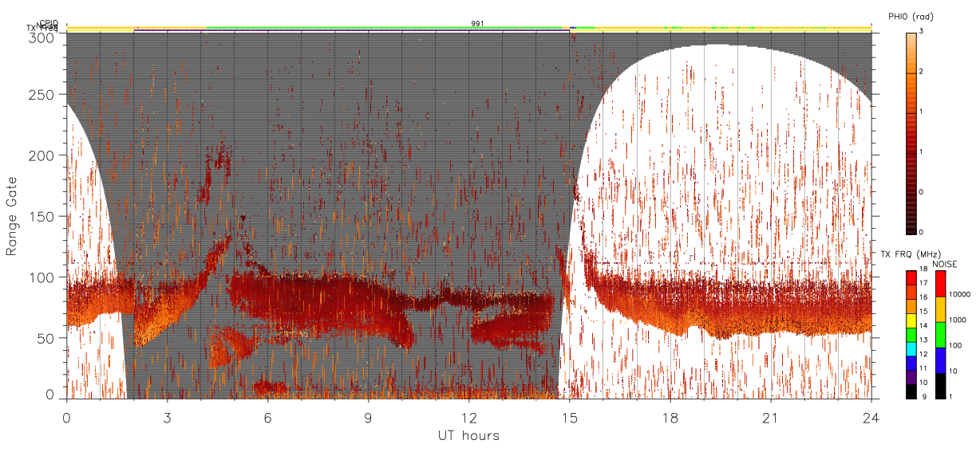
Task: Pick the blue swatch in NOISE legend
Action: [x=942, y=359]
